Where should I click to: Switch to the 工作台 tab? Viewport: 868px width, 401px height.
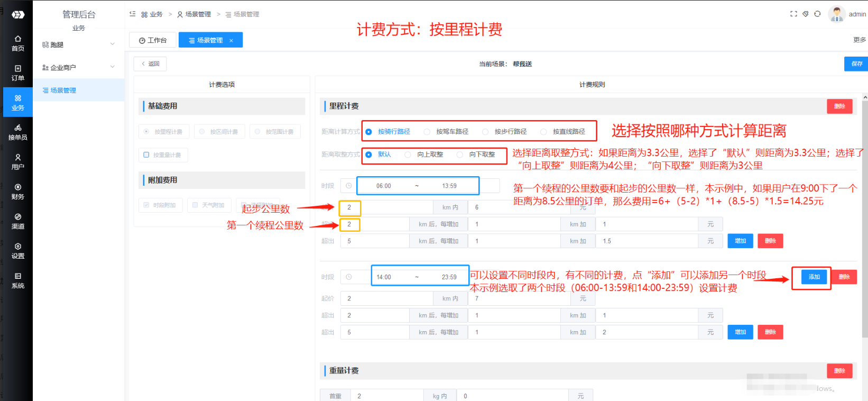tap(153, 40)
